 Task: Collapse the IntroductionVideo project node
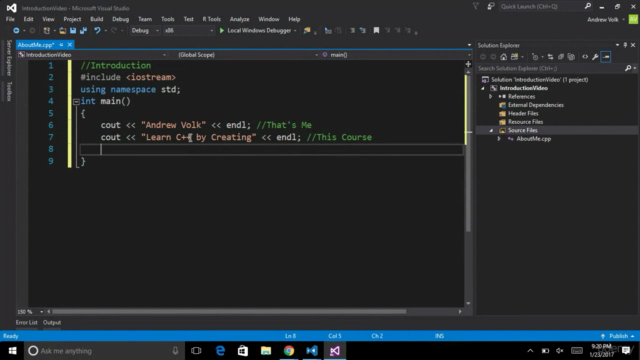pyautogui.click(x=483, y=88)
